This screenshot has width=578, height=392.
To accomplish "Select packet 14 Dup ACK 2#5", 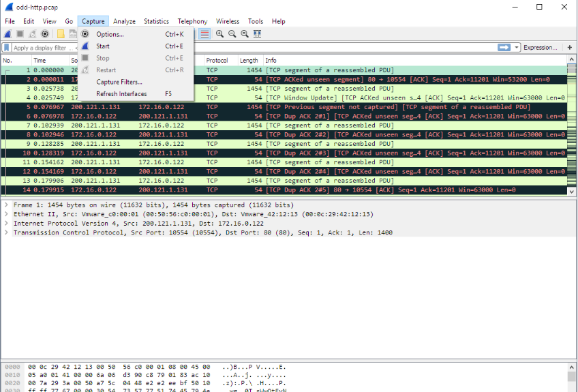I will [284, 190].
